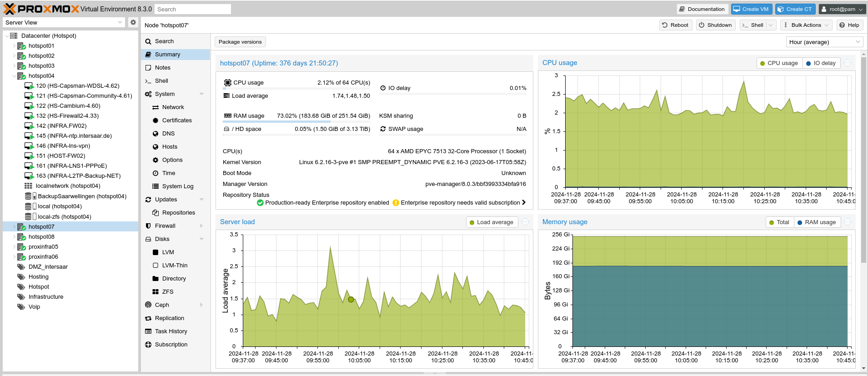The height and width of the screenshot is (376, 868).
Task: Toggle the IO delay series in CPU chart
Action: point(821,63)
